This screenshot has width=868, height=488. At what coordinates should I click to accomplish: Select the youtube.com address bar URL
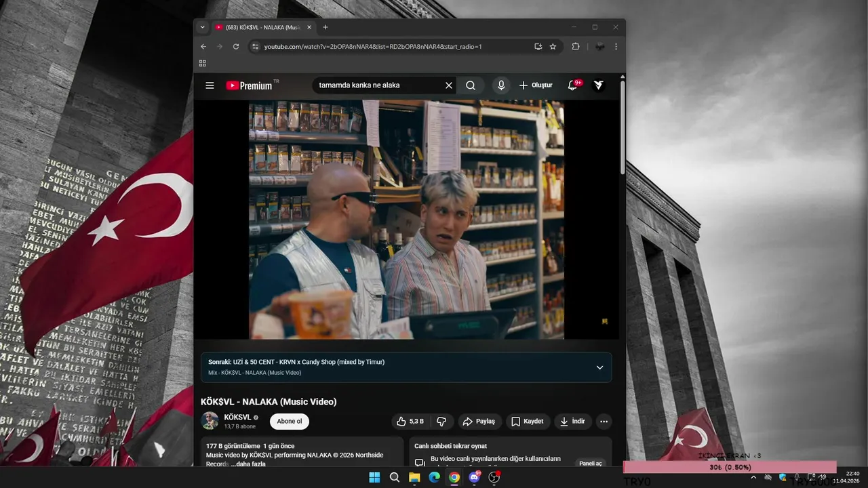coord(373,47)
